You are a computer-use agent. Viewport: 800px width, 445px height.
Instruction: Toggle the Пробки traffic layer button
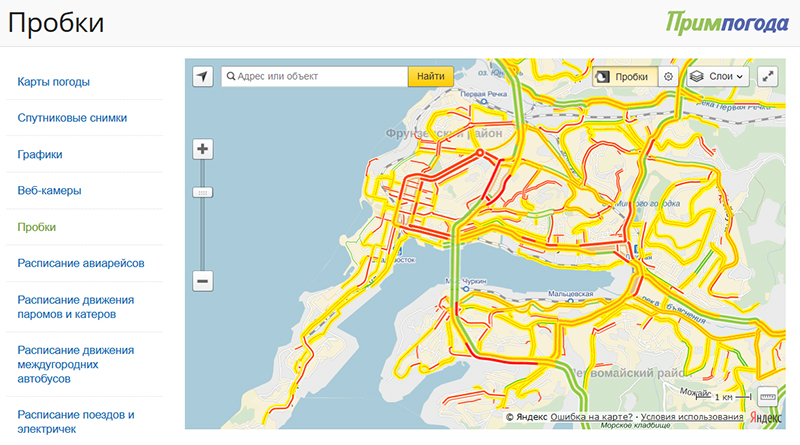pyautogui.click(x=625, y=77)
